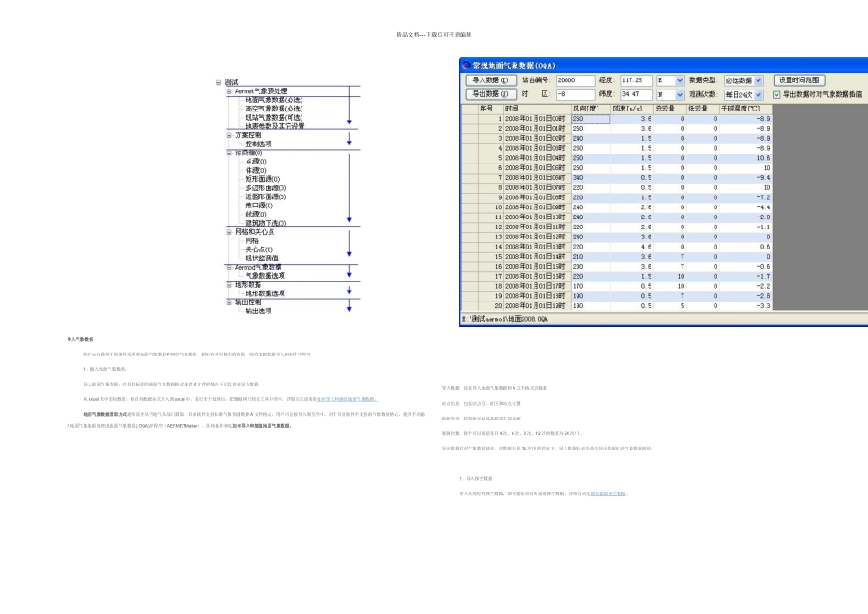The image size is (868, 614).
Task: Collapse the 网格和关心点 tree node
Action: tap(228, 232)
